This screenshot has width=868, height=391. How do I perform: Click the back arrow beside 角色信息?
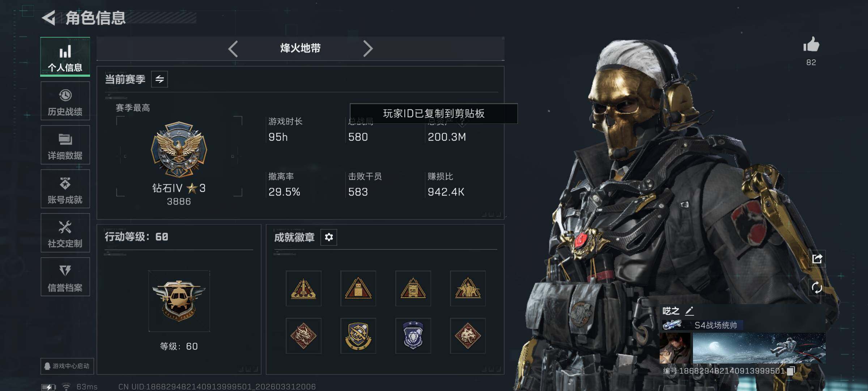pyautogui.click(x=48, y=18)
